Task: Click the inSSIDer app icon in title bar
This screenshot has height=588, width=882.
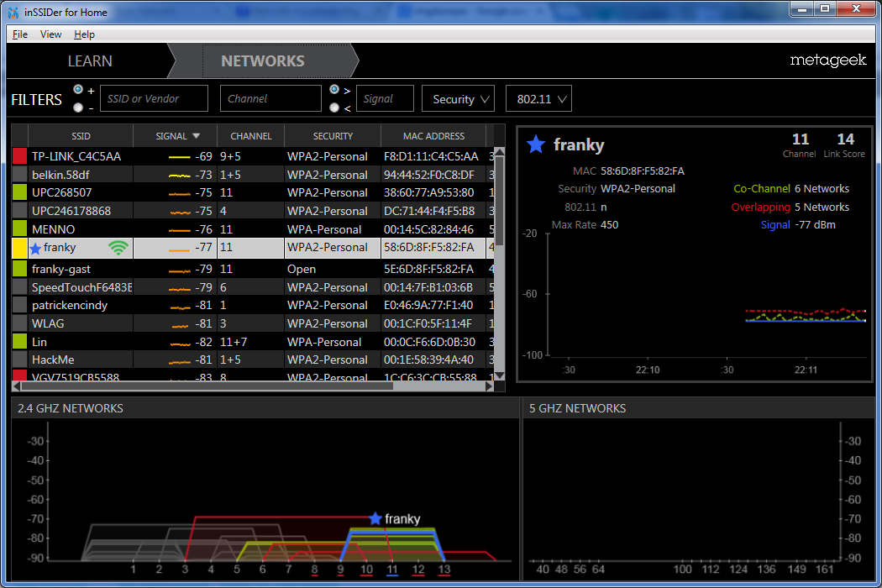Action: (13, 12)
